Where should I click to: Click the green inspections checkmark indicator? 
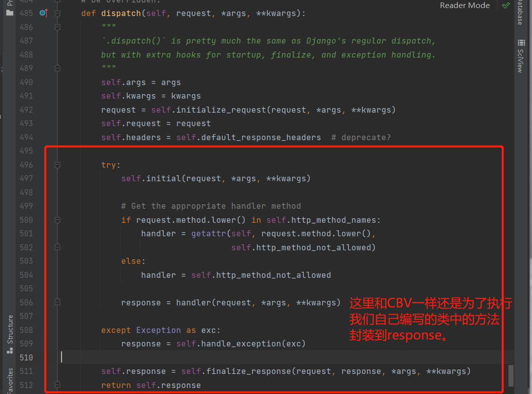[505, 6]
